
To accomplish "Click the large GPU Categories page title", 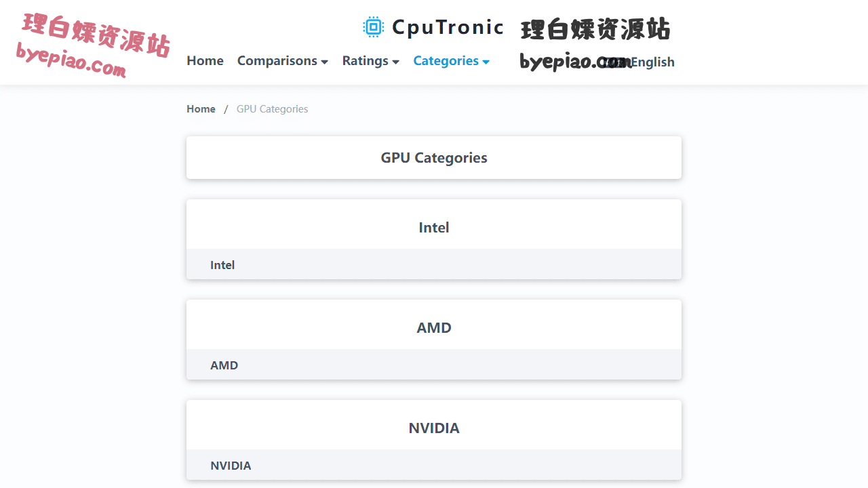I will tap(434, 157).
